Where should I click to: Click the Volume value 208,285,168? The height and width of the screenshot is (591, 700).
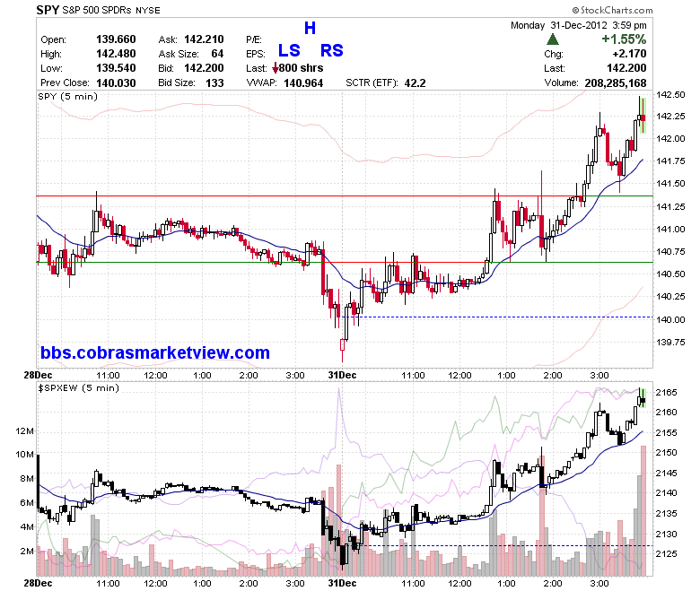pos(616,83)
